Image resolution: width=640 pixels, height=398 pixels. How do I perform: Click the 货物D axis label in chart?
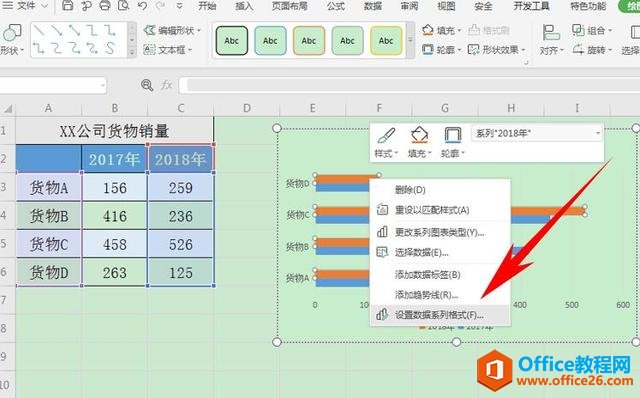[x=297, y=184]
